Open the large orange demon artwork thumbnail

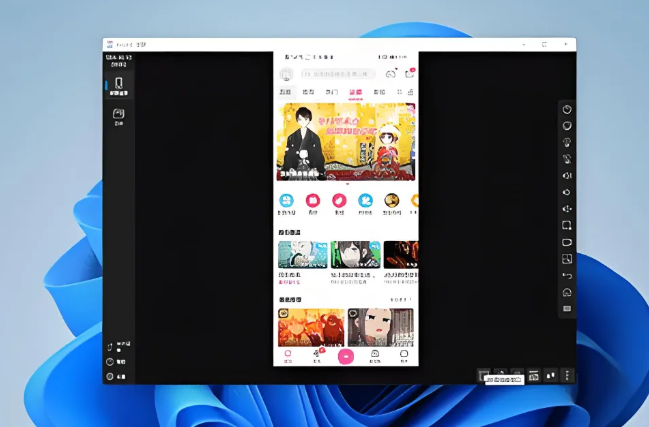tap(311, 327)
